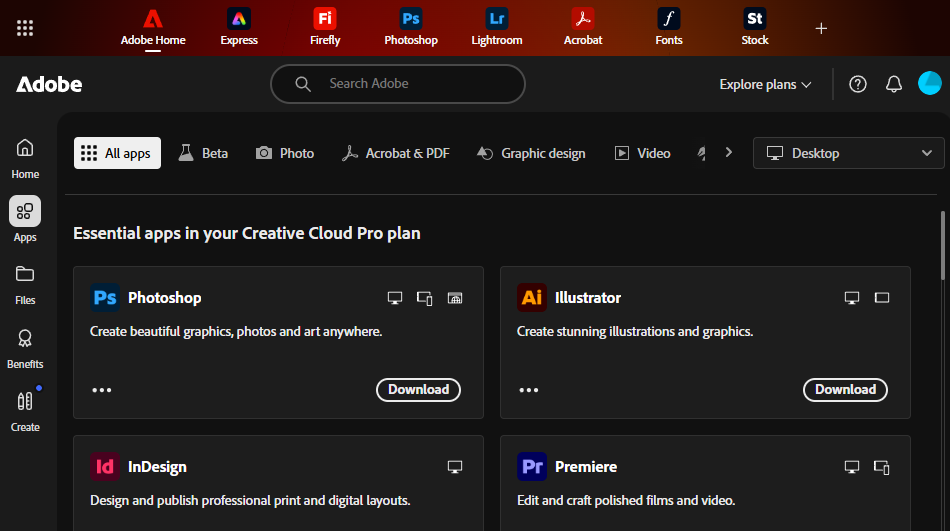
Task: Filter apps by Photo
Action: pyautogui.click(x=285, y=153)
